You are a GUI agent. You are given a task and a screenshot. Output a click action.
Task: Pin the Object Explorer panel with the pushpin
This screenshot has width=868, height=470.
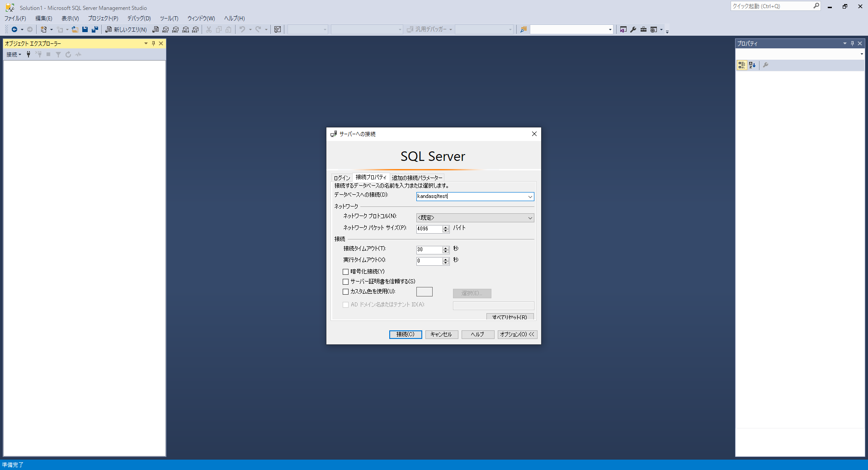click(x=153, y=43)
